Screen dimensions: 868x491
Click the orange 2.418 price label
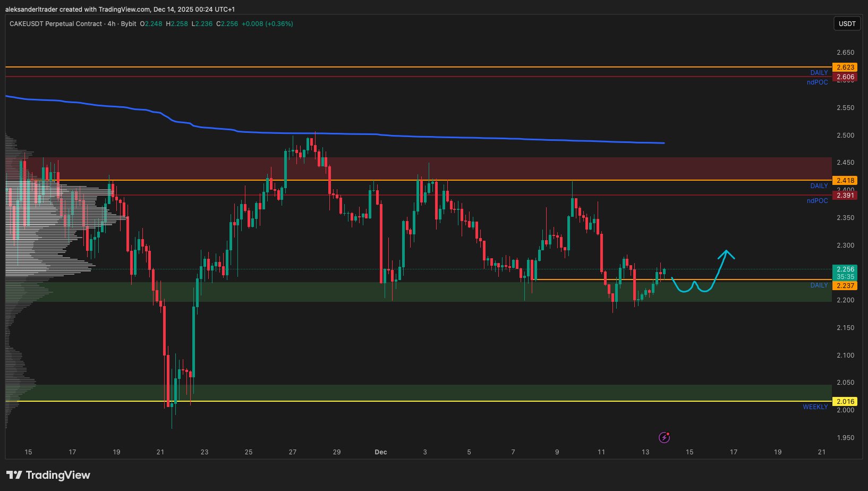click(x=845, y=180)
